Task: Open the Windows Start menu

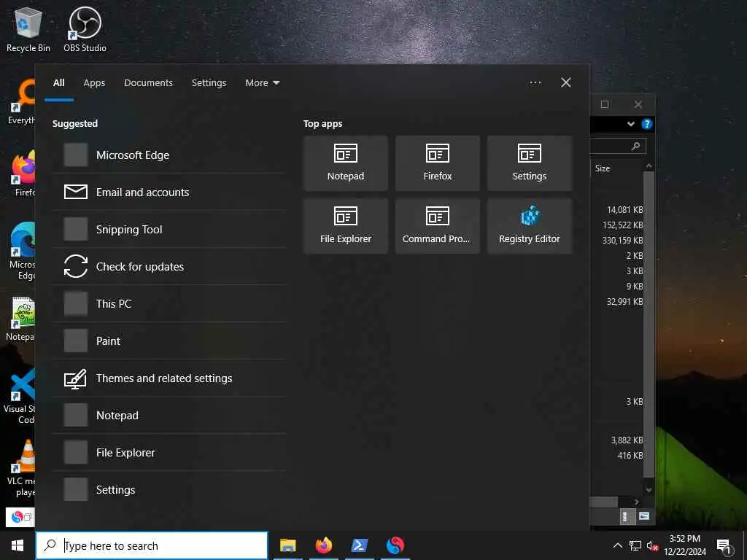Action: tap(18, 545)
